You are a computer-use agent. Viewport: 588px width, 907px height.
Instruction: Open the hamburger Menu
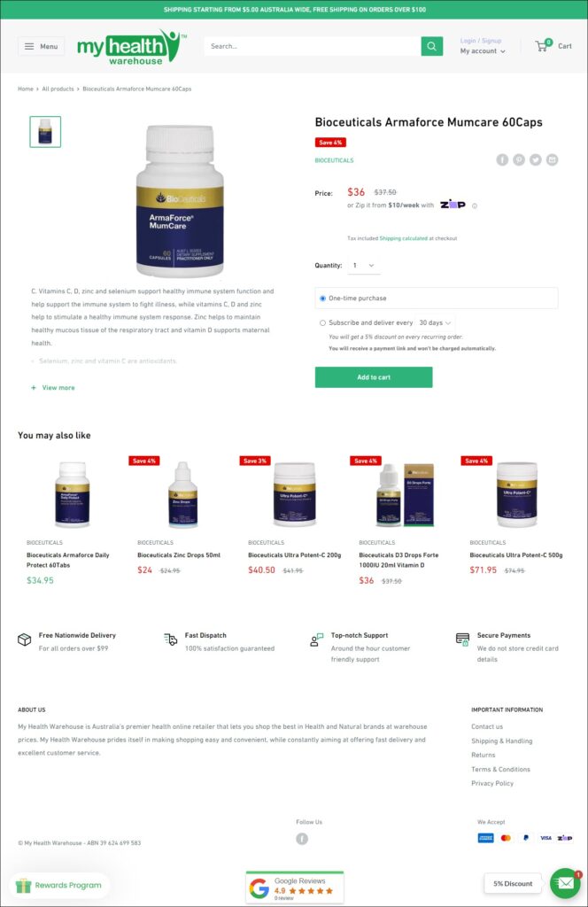(x=41, y=46)
